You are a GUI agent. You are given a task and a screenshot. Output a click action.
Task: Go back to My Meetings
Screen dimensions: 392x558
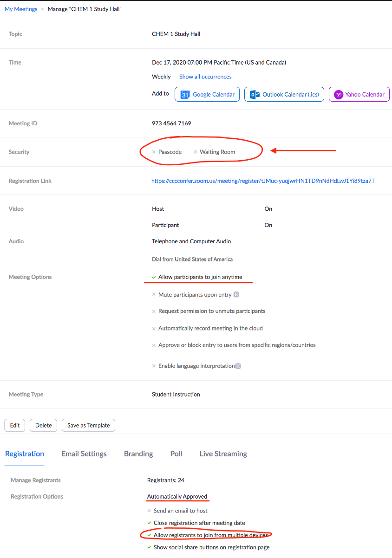click(x=21, y=9)
